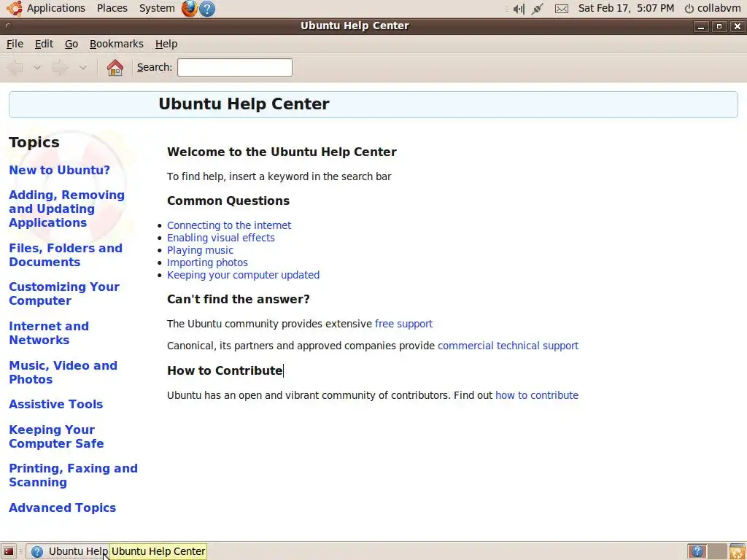The width and height of the screenshot is (747, 560).
Task: Open Adding, Removing and Updating Applications topic
Action: coord(66,209)
